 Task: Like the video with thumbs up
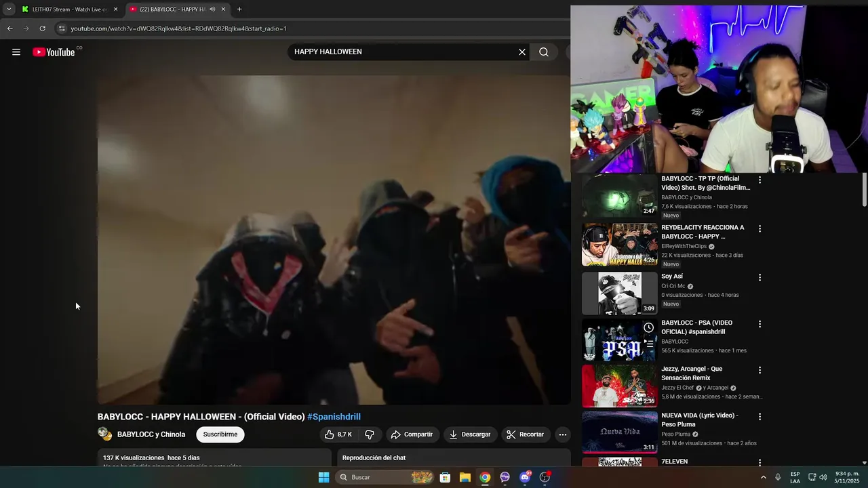click(x=338, y=434)
